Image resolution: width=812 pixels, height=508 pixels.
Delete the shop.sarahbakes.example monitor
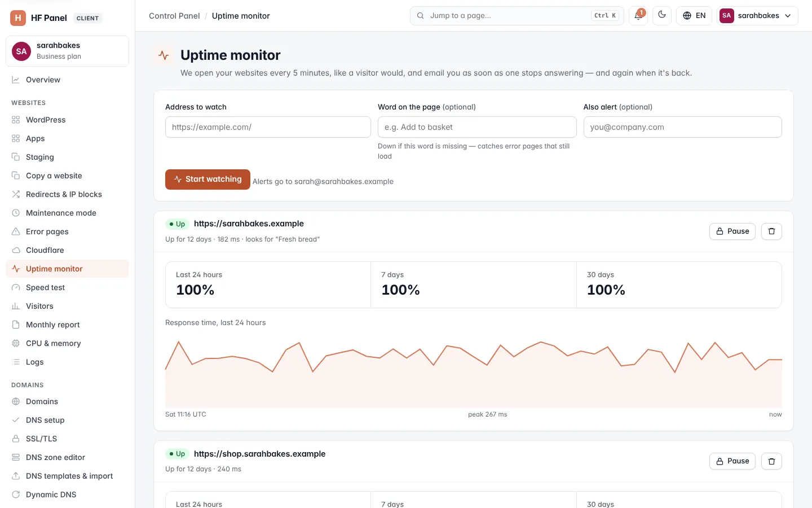pyautogui.click(x=771, y=461)
